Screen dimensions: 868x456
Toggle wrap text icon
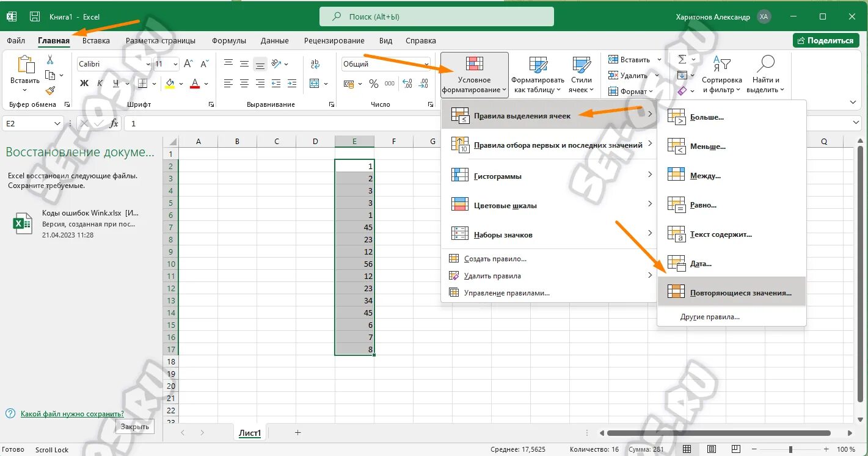pyautogui.click(x=315, y=64)
